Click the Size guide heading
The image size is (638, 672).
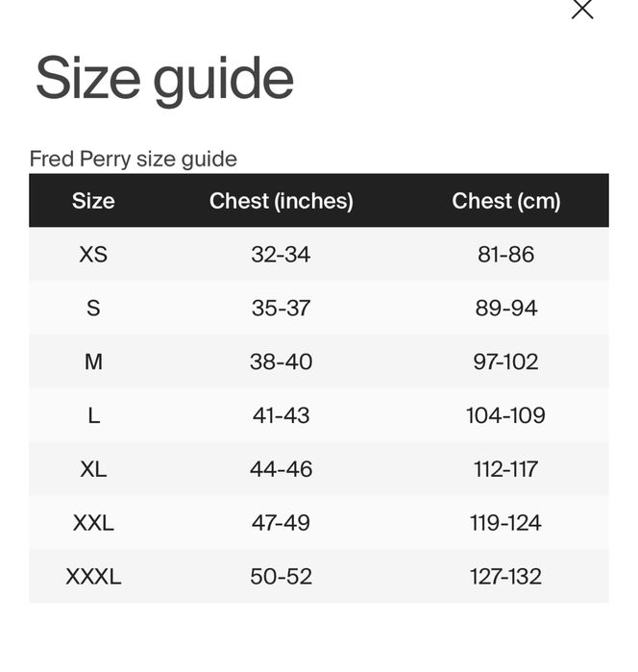165,80
